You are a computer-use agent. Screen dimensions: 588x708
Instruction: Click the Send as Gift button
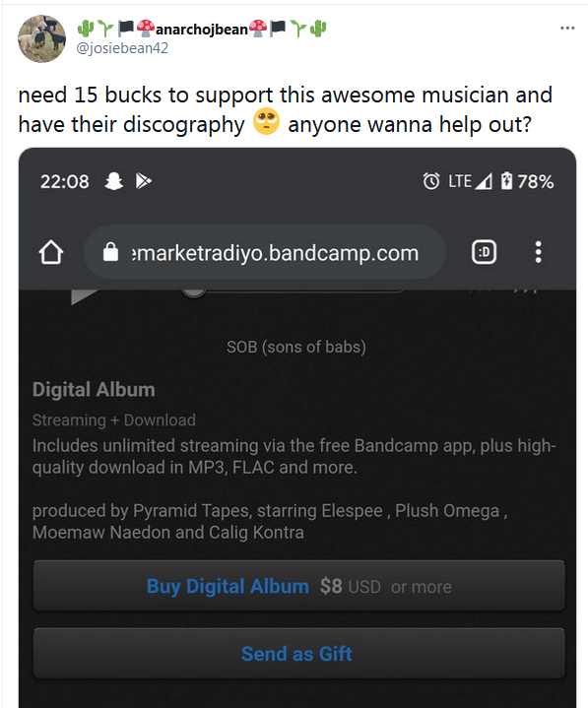(x=298, y=654)
